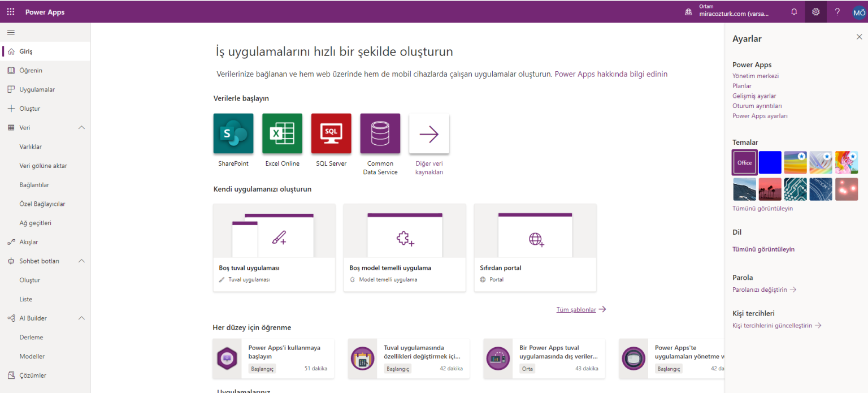
Task: Click Kişi tercihlerini güncelleştirin link
Action: point(776,326)
